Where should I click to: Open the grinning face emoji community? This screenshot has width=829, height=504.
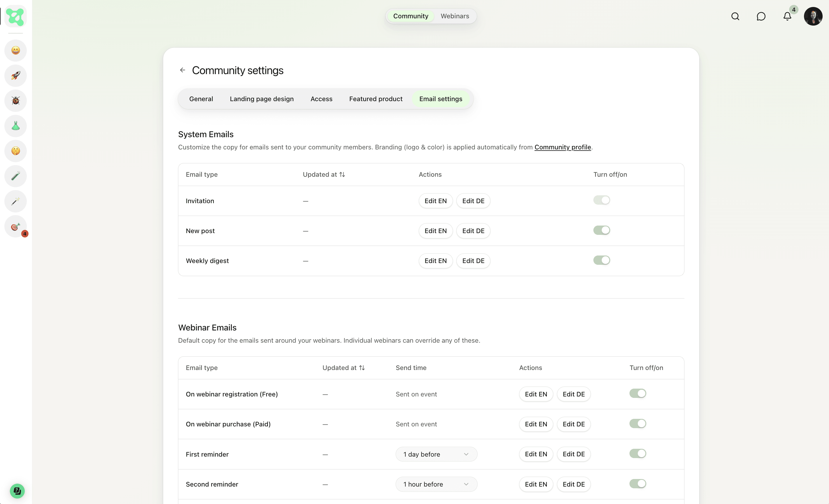coord(15,51)
